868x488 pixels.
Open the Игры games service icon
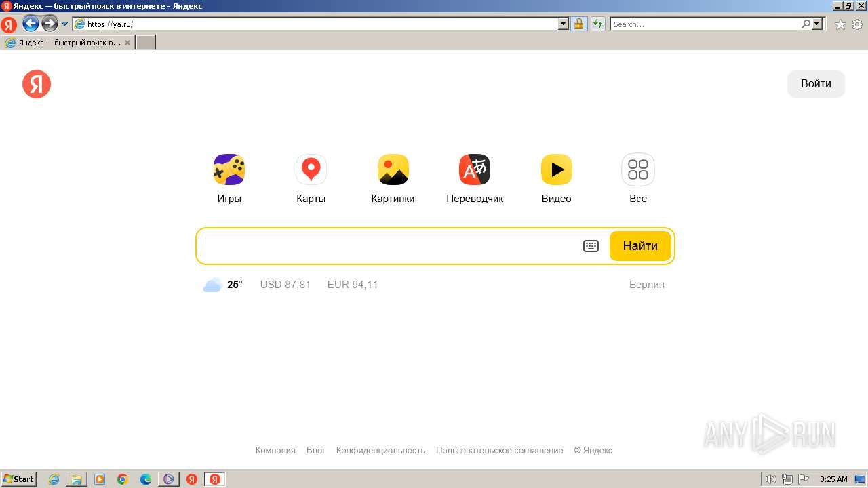click(229, 169)
